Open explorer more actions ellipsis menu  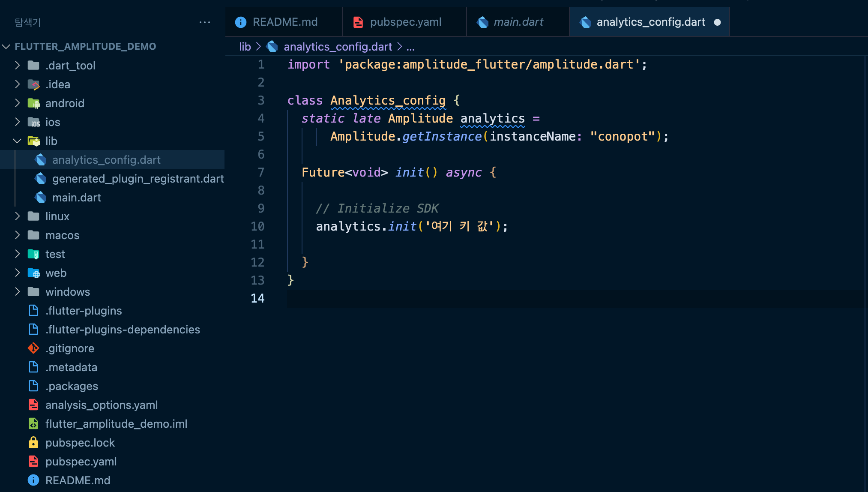pyautogui.click(x=205, y=22)
